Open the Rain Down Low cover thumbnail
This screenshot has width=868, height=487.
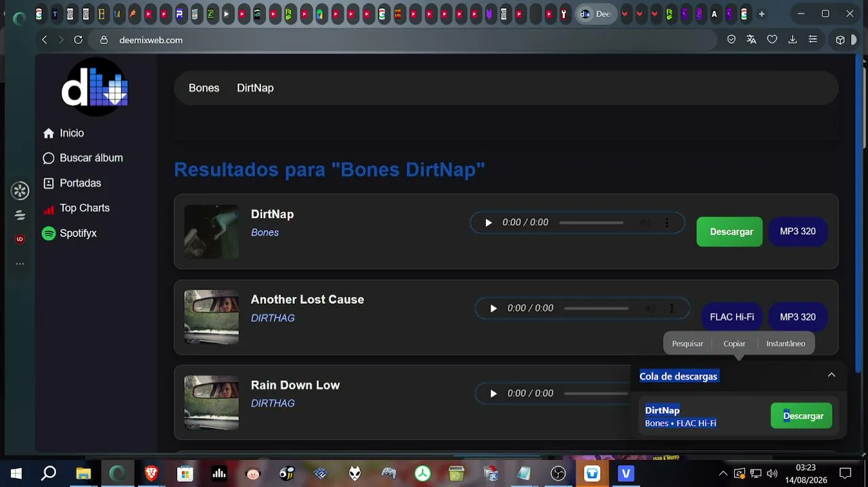tap(212, 402)
